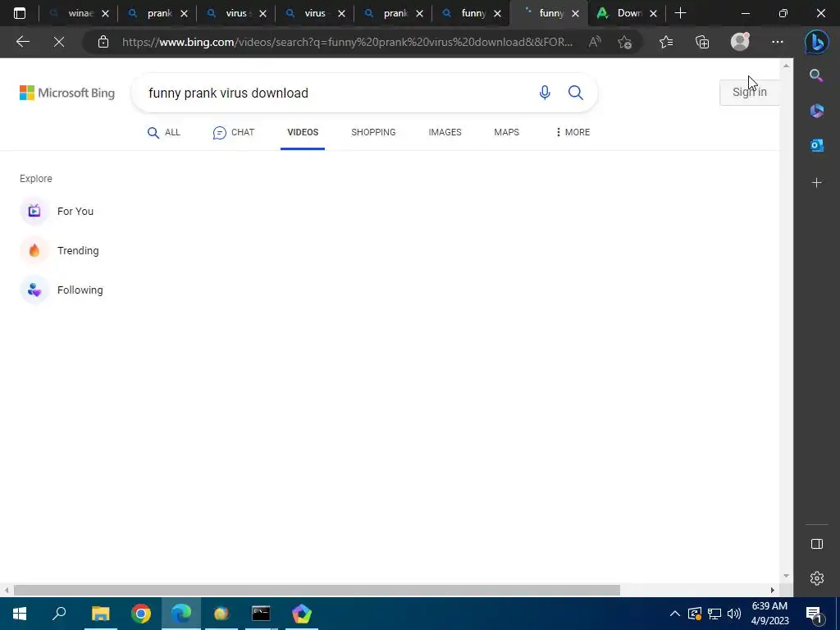Click the horizontal page scrollbar

[317, 590]
